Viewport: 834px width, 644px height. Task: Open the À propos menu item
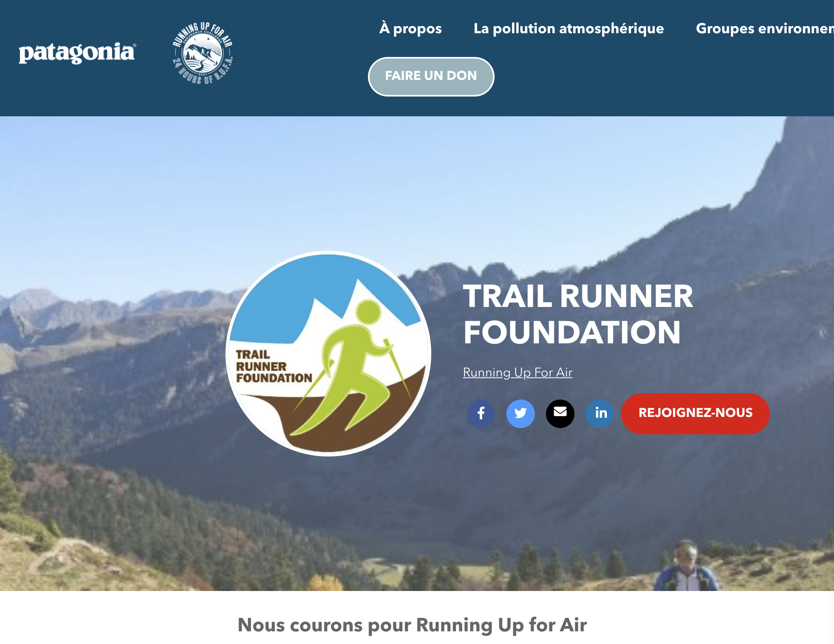click(410, 28)
